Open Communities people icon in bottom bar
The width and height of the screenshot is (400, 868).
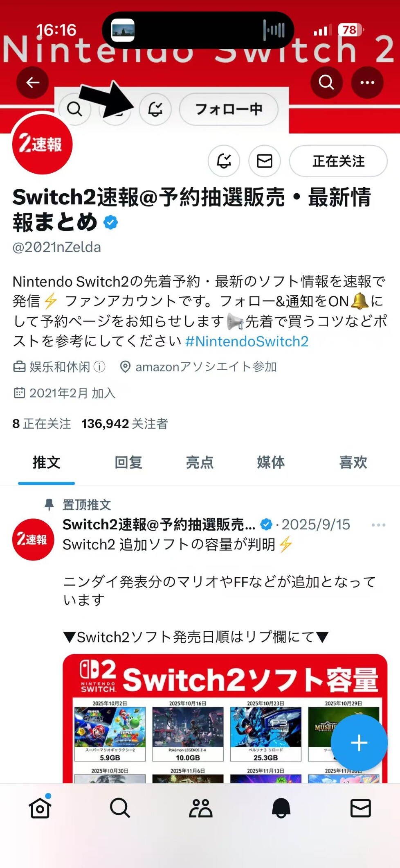tap(200, 808)
